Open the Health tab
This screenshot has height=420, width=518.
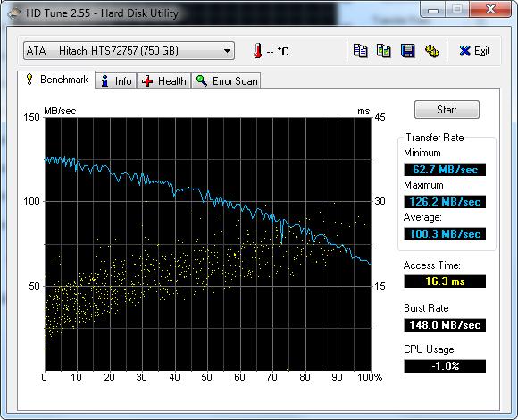[x=163, y=81]
